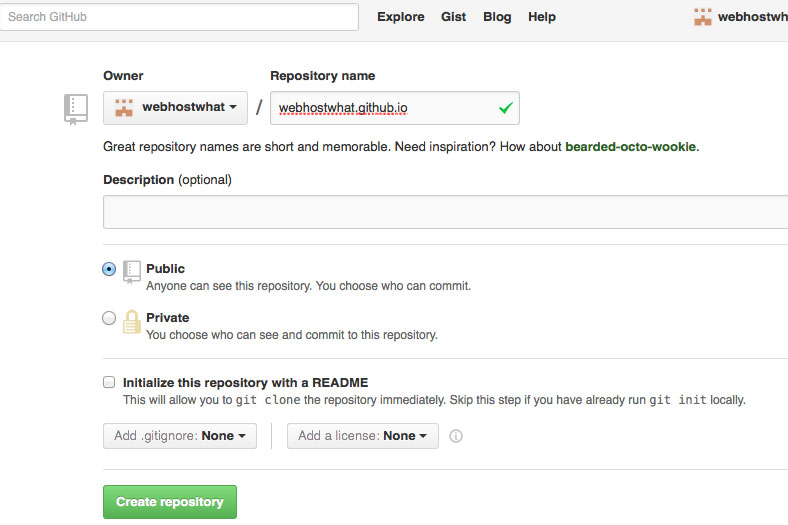This screenshot has height=525, width=788.
Task: Click the Private padlock icon
Action: (x=132, y=322)
